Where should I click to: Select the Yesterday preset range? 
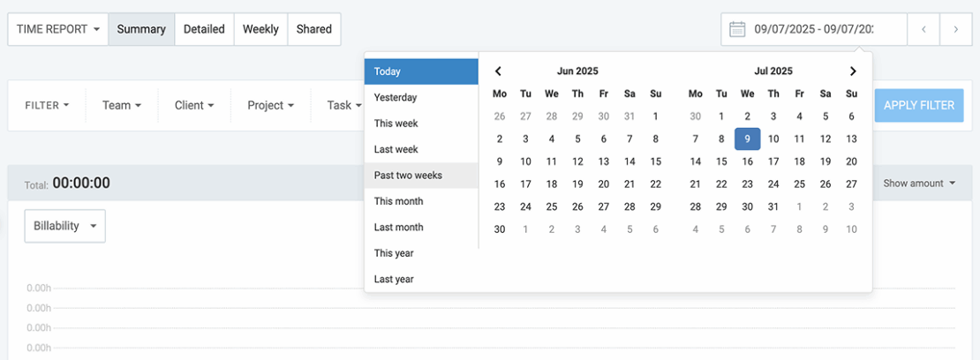coord(421,97)
